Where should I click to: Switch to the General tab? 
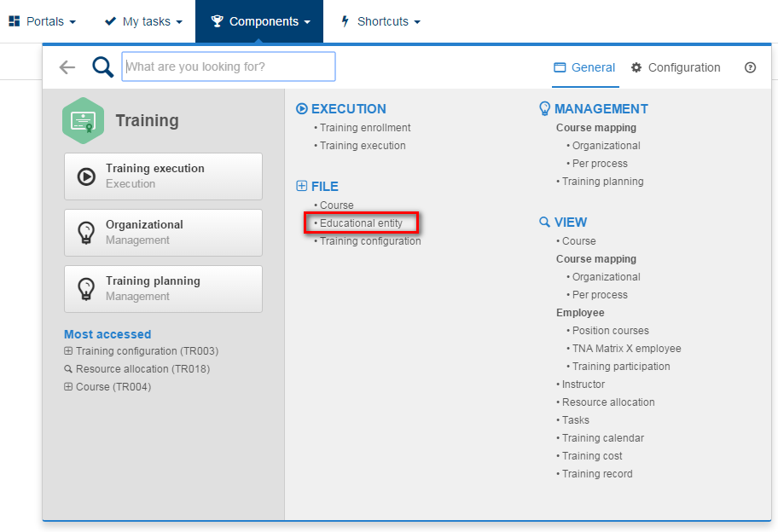(584, 67)
